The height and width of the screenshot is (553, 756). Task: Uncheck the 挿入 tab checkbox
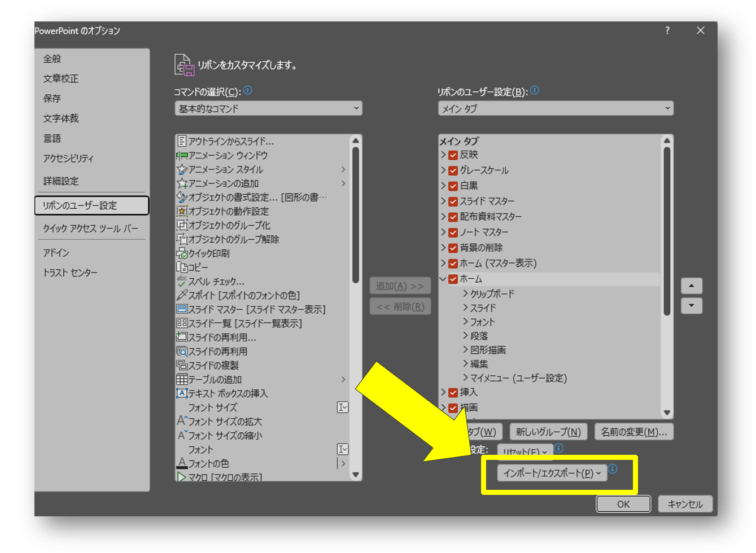pos(453,393)
